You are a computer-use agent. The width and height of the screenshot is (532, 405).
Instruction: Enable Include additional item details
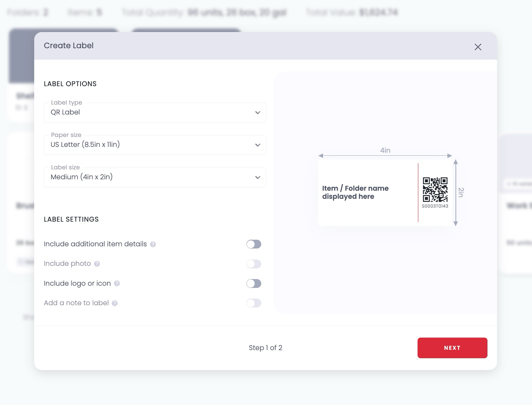click(254, 244)
